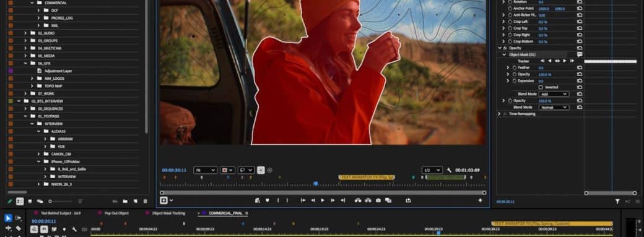Toggle animation stopwatch for Feather
This screenshot has height=237, width=644.
click(x=515, y=67)
